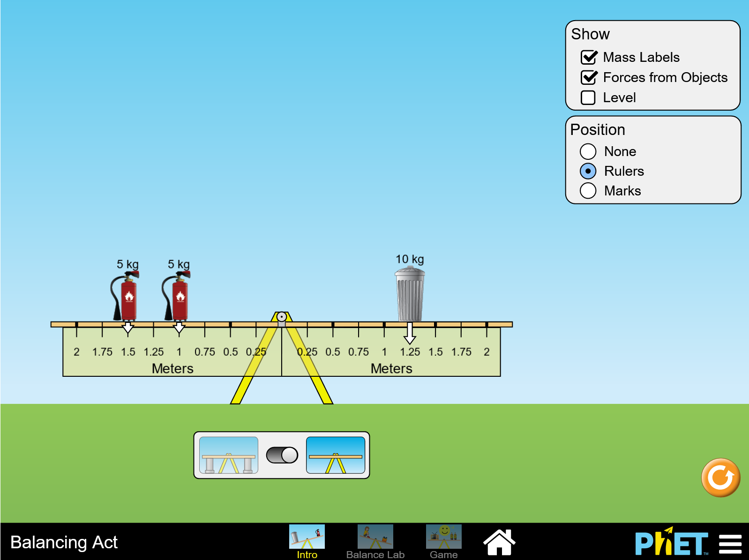Enable the Level checkbox
Image resolution: width=749 pixels, height=560 pixels.
click(588, 97)
